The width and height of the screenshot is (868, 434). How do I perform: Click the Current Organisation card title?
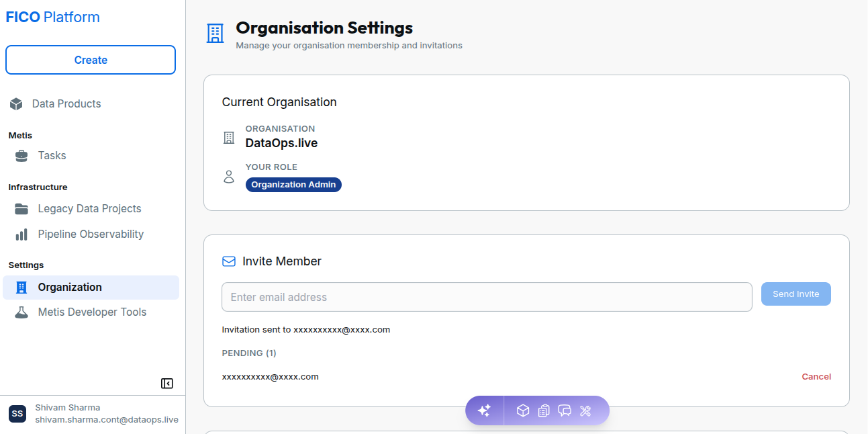point(279,102)
